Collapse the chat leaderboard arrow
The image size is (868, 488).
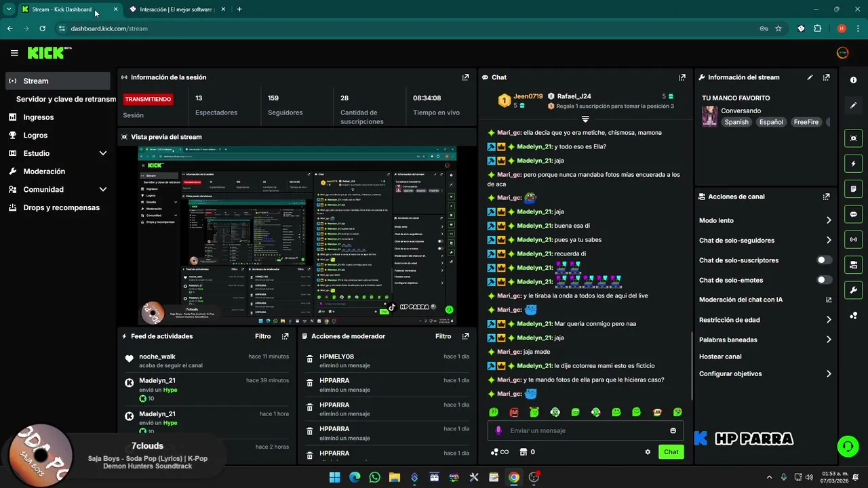click(x=585, y=119)
